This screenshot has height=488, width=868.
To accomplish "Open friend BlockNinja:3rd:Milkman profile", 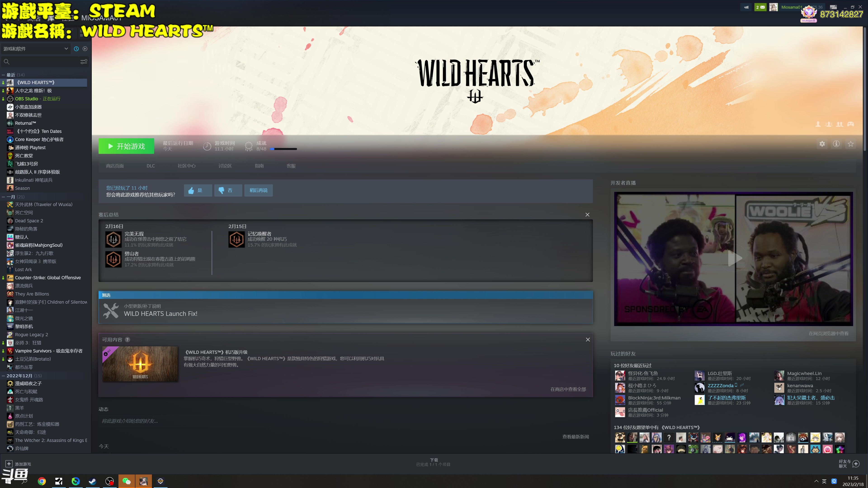I will point(648,400).
